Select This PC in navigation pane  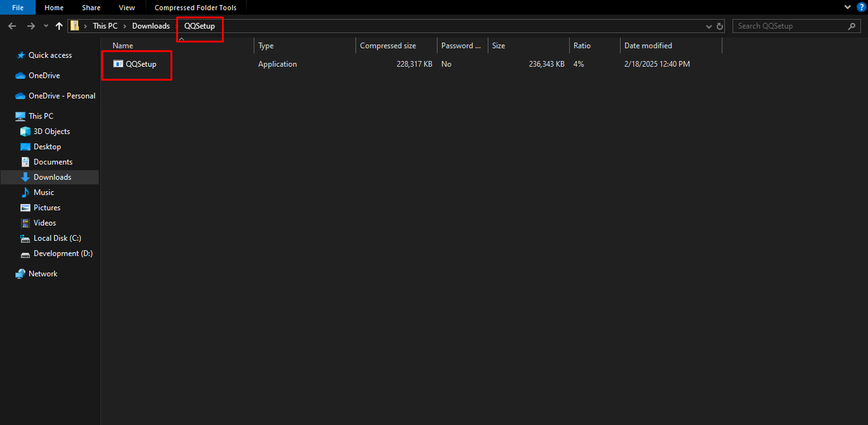click(41, 116)
